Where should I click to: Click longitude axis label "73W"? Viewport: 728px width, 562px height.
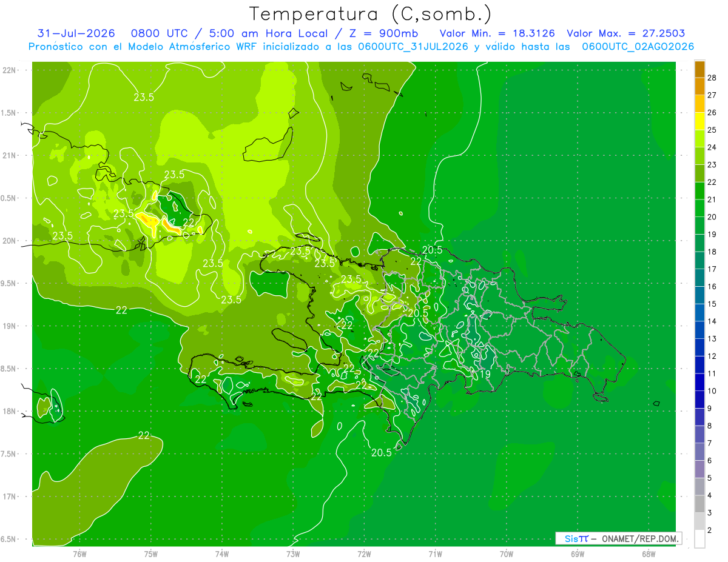coord(293,554)
